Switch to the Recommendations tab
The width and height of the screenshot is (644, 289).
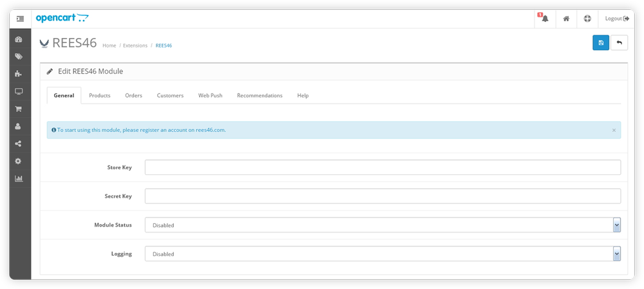coord(260,95)
